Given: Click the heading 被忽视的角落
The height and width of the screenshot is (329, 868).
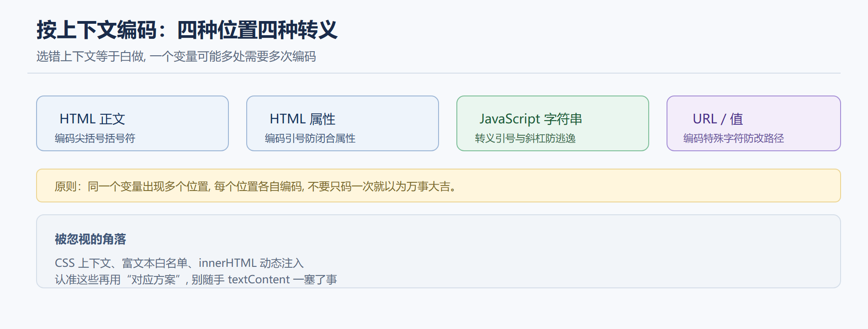Looking at the screenshot, I should [x=90, y=239].
